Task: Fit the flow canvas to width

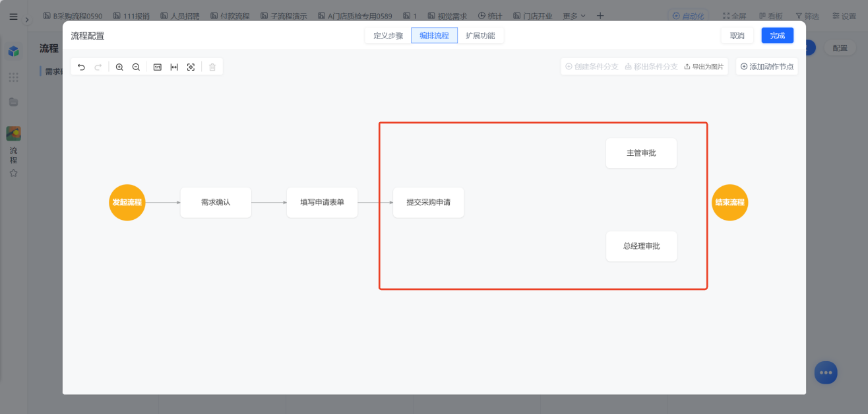Action: 174,67
